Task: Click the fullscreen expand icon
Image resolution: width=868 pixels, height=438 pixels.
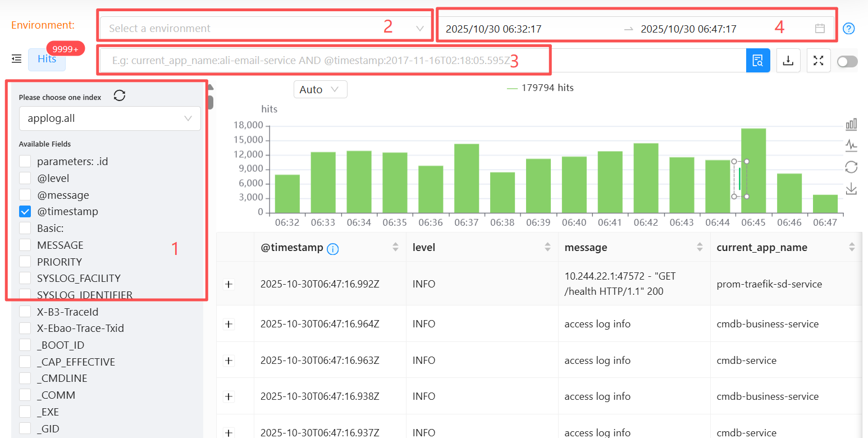Action: tap(819, 61)
